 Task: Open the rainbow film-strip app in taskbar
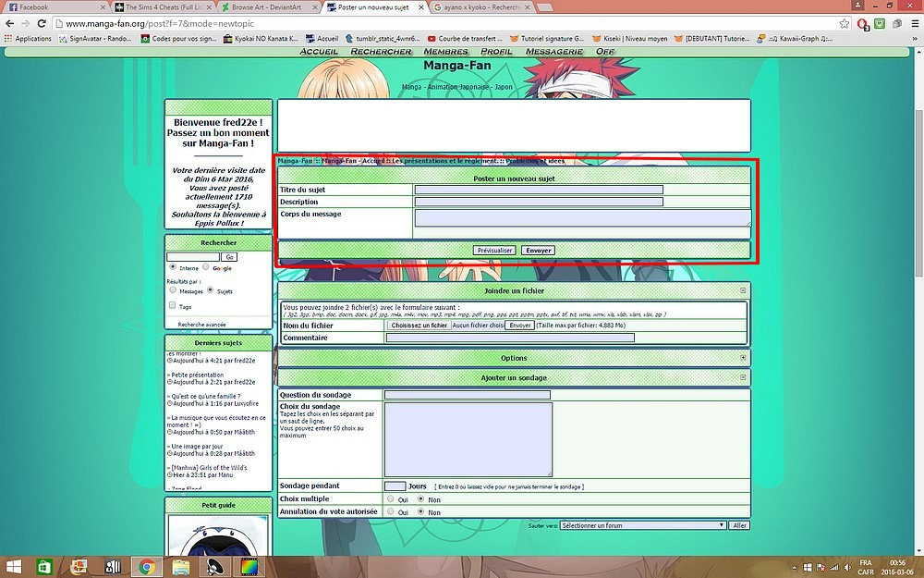(x=249, y=568)
